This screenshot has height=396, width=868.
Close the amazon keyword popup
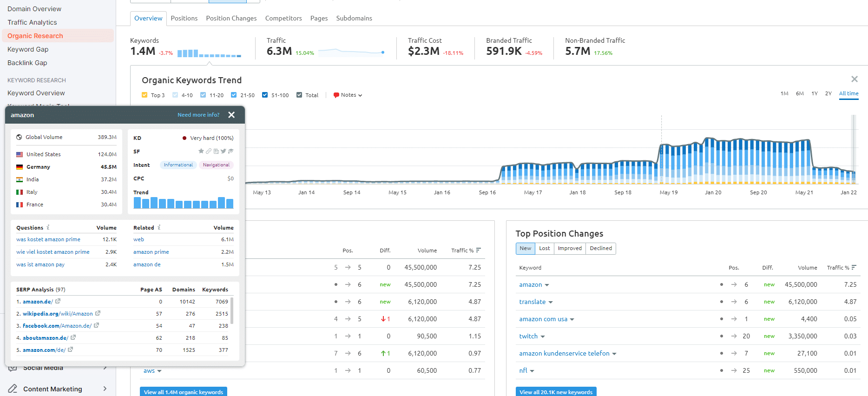[x=231, y=115]
